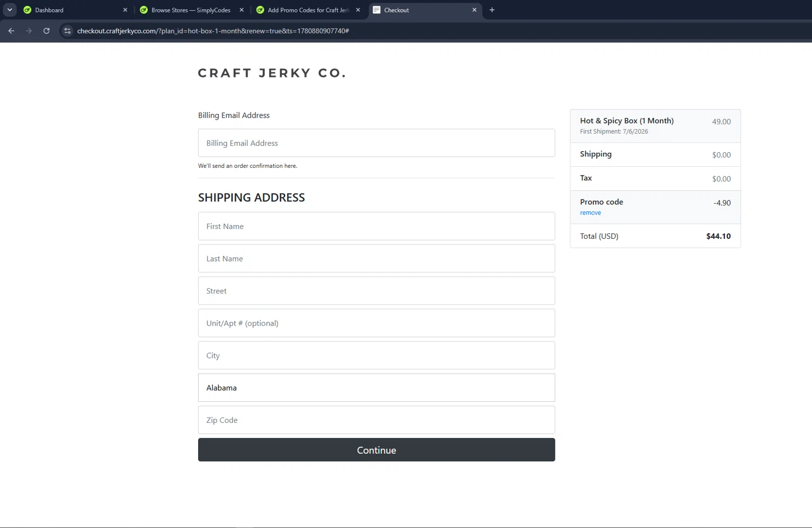812x528 pixels.
Task: Click the Dashboard tab favicon
Action: 28,10
